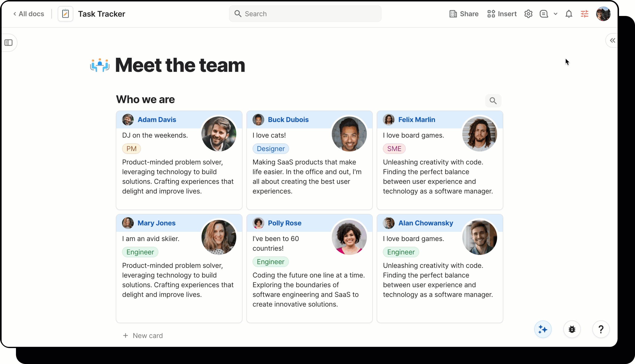Open Adam Davis profile link
This screenshot has height=364, width=635.
pos(156,119)
